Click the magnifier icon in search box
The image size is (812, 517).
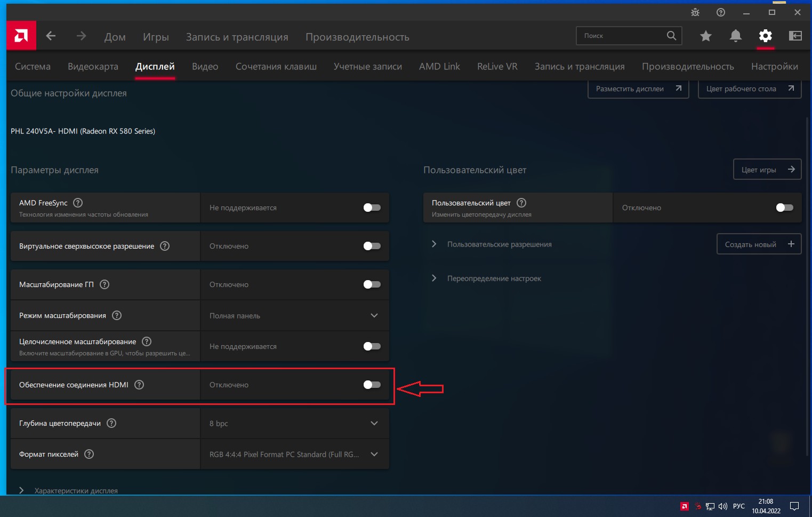click(671, 36)
